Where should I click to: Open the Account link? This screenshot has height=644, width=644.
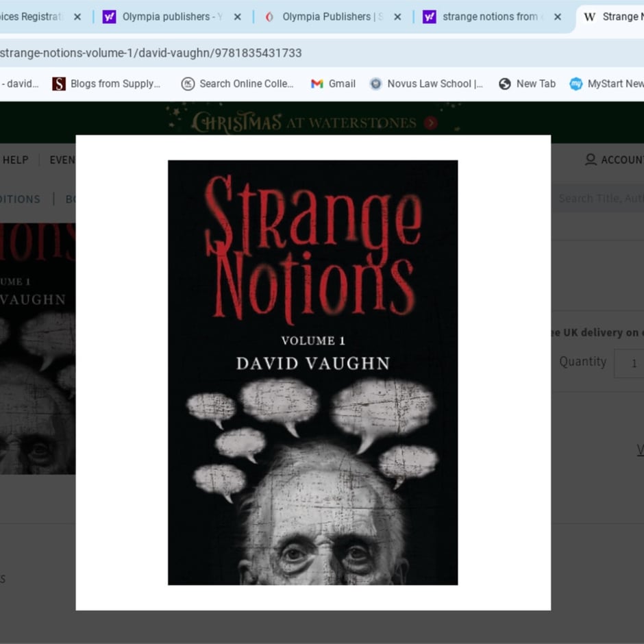622,160
